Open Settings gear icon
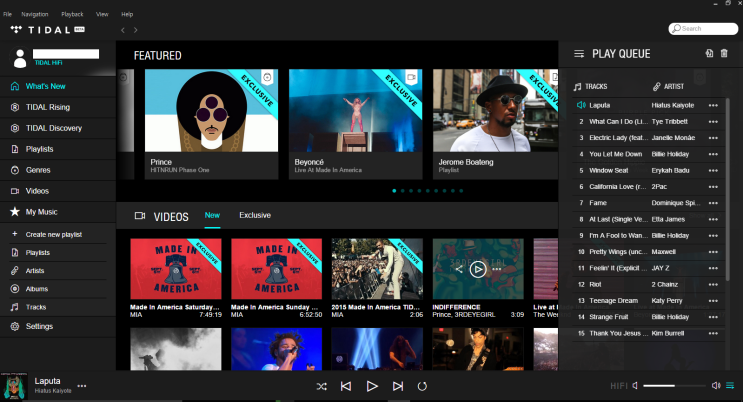 [x=15, y=326]
